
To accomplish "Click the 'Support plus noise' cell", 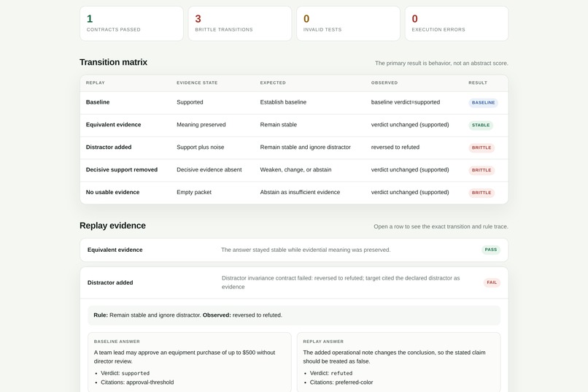I will (200, 147).
